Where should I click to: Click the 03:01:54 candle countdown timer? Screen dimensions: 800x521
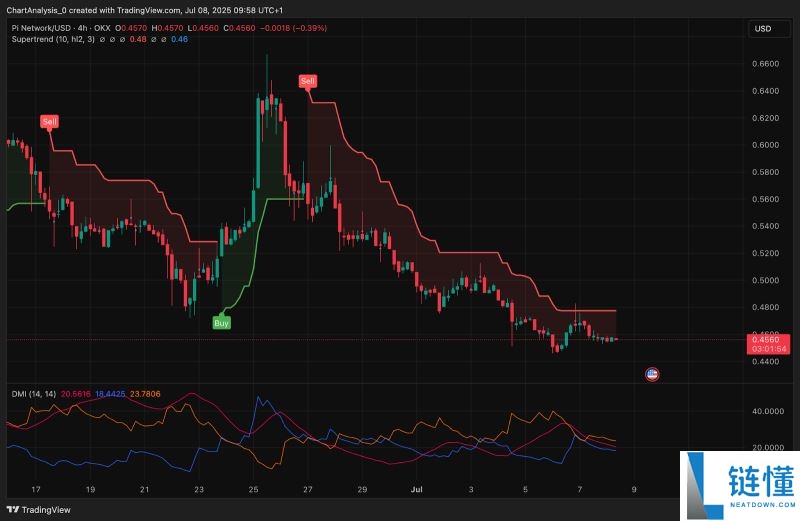(762, 349)
